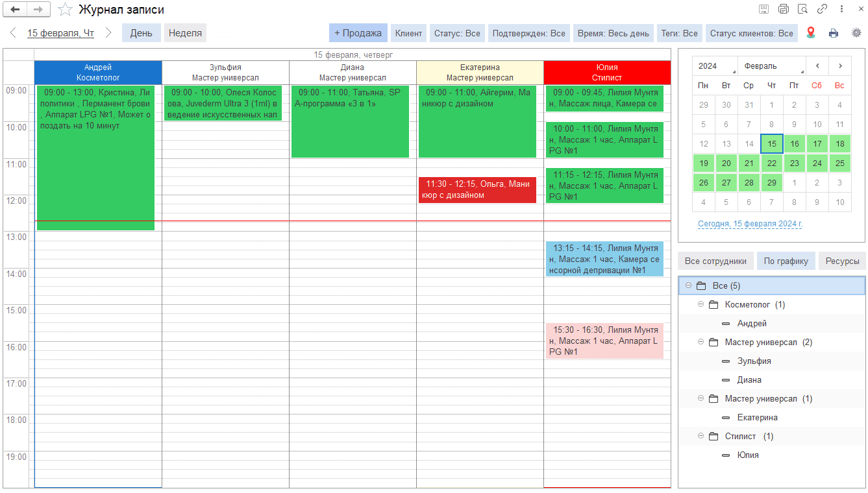Viewport: 868px width, 493px height.
Task: Click Сегодня, 15 февраля 2024 г. link
Action: [x=750, y=224]
